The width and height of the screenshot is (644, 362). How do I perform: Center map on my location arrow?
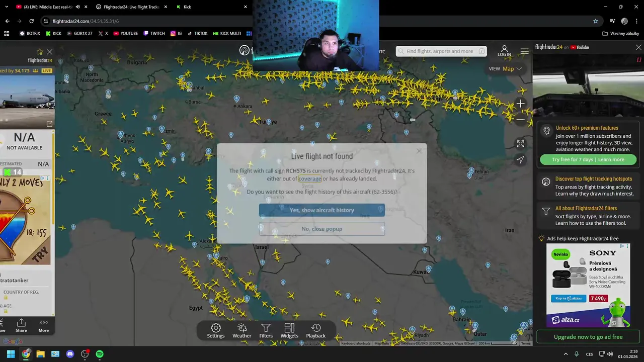coord(520,159)
